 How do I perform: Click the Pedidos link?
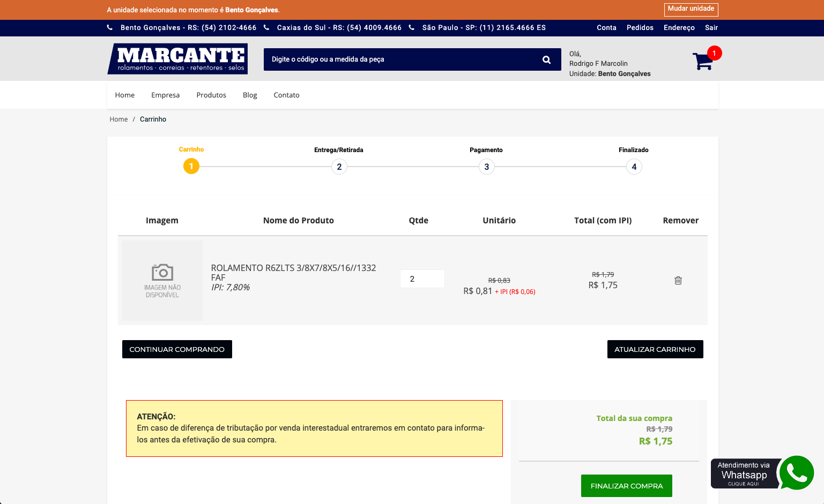(x=640, y=28)
